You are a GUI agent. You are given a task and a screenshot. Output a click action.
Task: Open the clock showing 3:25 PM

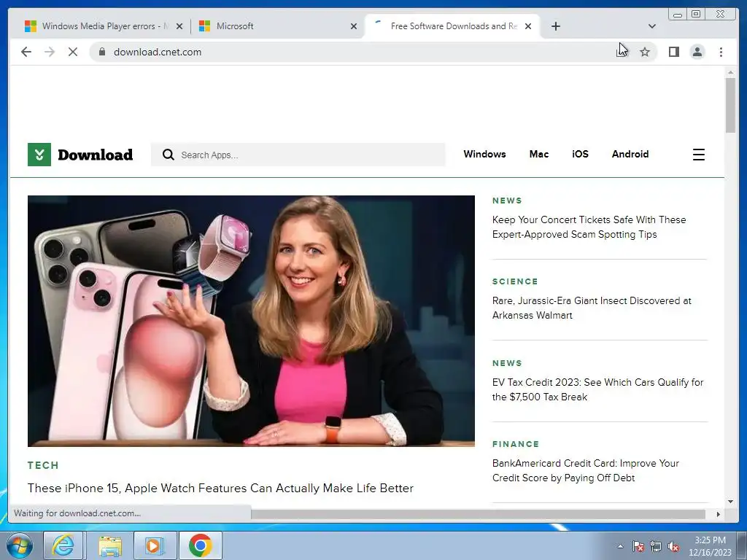point(710,546)
